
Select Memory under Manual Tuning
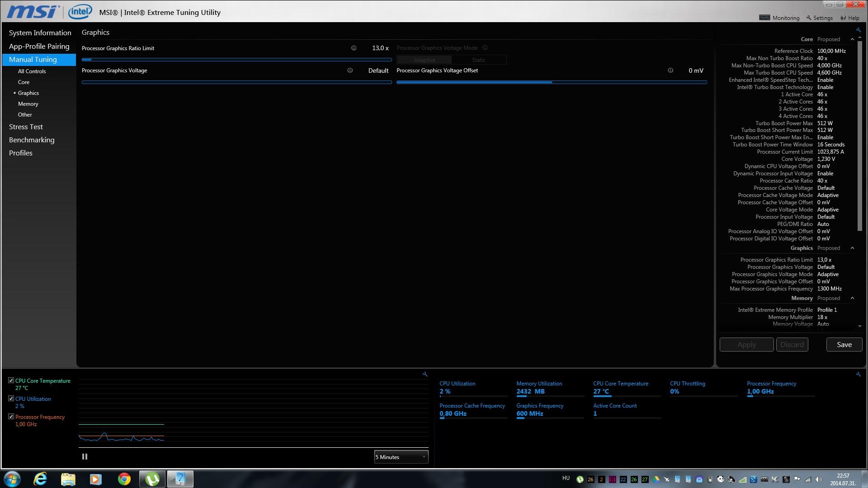pos(28,104)
